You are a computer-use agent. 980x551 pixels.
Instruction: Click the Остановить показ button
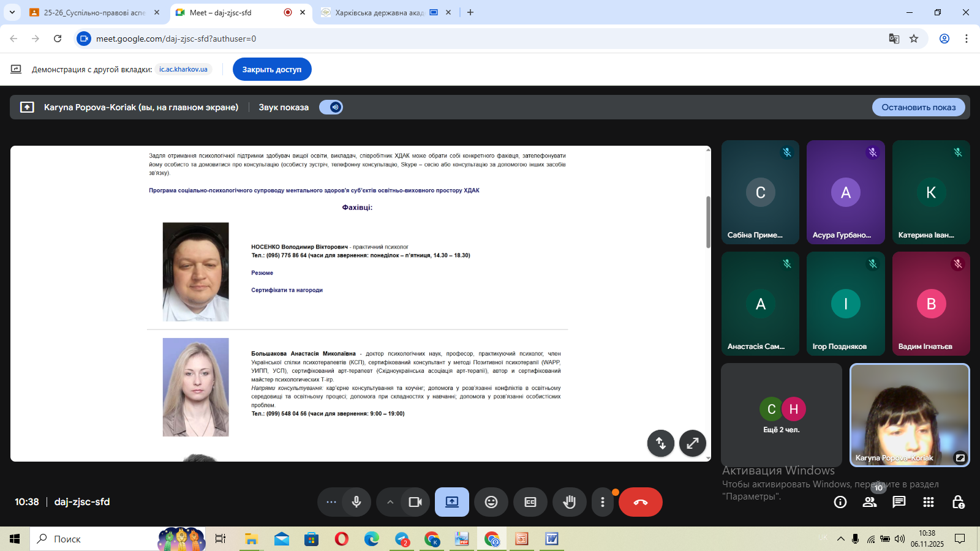click(918, 107)
